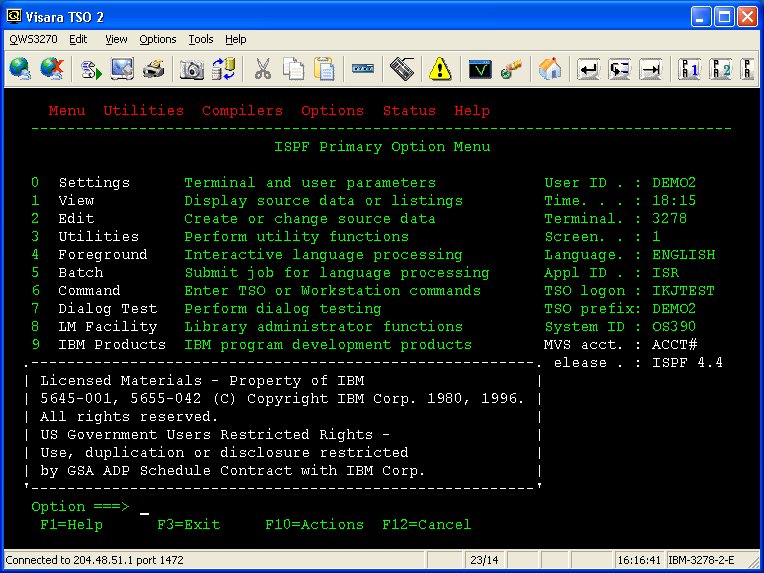This screenshot has height=573, width=764.
Task: Click clock 16:16:41 in status bar
Action: click(x=639, y=560)
